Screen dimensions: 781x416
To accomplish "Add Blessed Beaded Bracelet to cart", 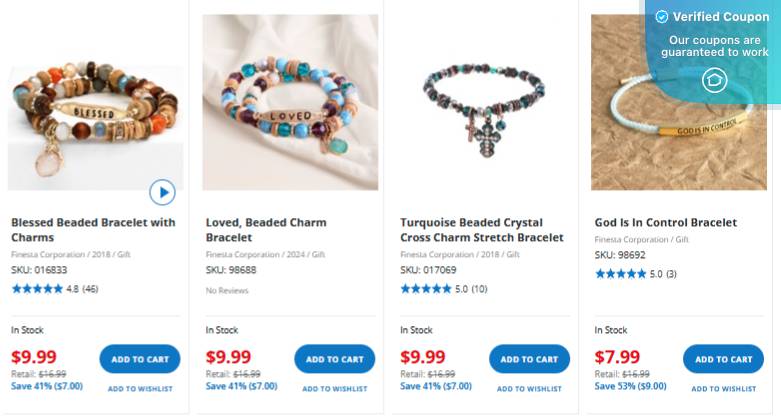I will click(140, 359).
